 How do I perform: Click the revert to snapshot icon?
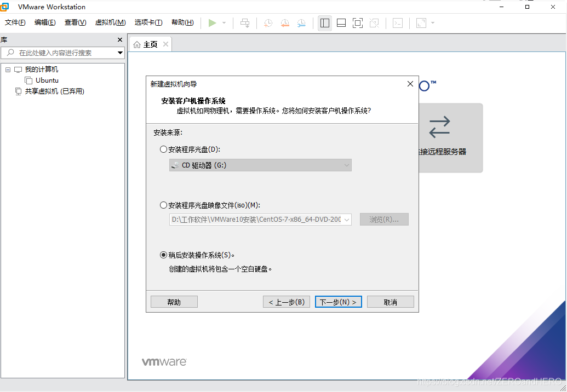[x=285, y=23]
